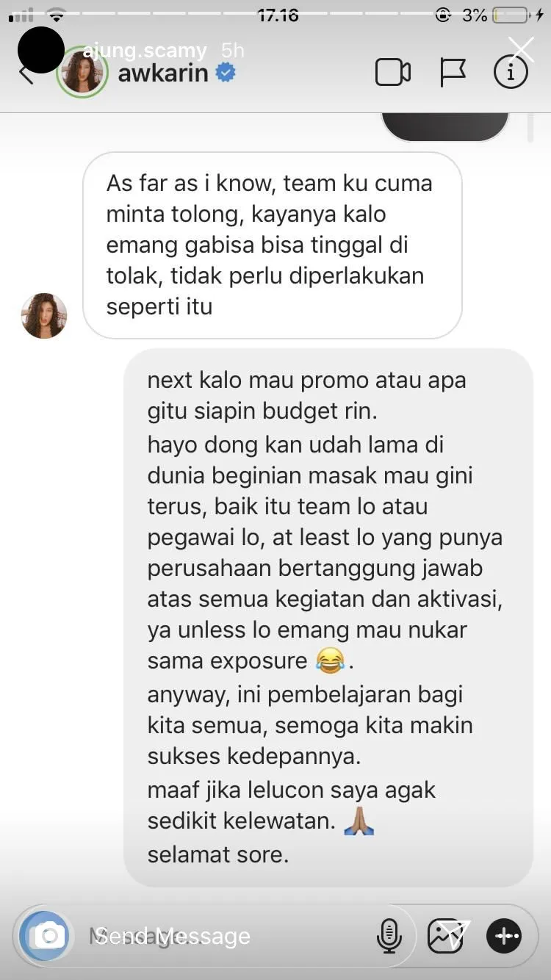Open awkarin's profile picture in header

point(82,73)
